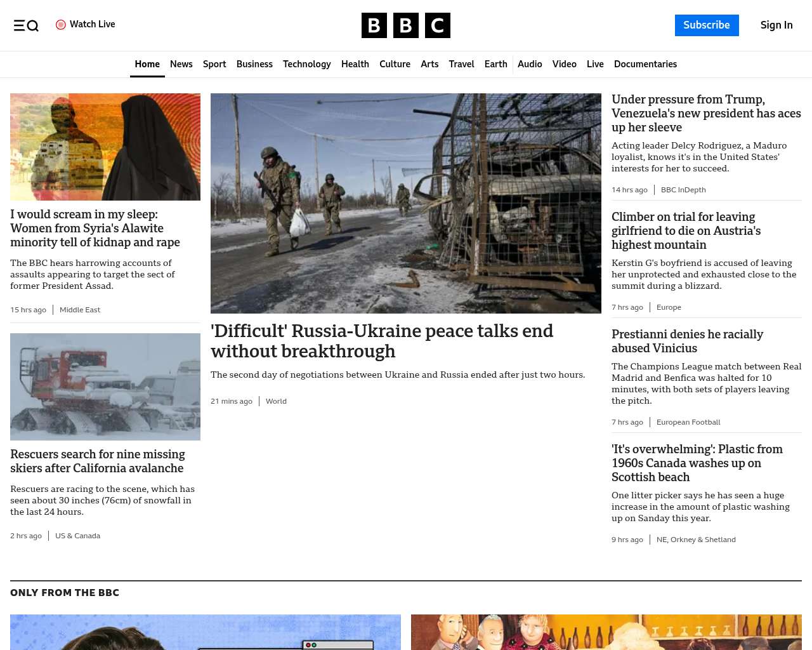The width and height of the screenshot is (812, 650).
Task: Go to the Sport section
Action: click(214, 64)
